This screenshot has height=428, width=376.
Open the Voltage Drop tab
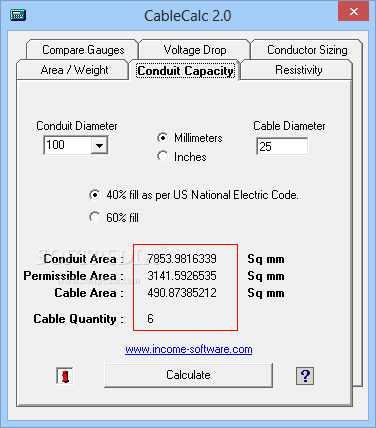pyautogui.click(x=195, y=50)
